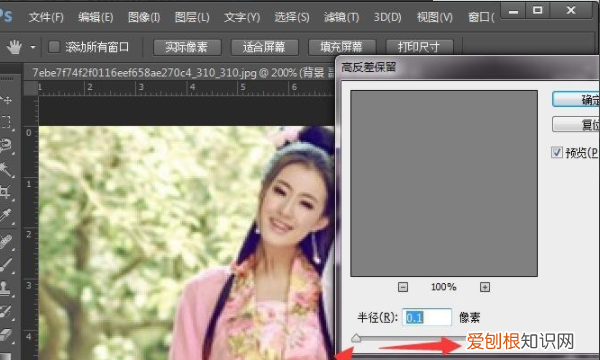The width and height of the screenshot is (600, 360).
Task: Select the Brush tool
Action: (6, 265)
